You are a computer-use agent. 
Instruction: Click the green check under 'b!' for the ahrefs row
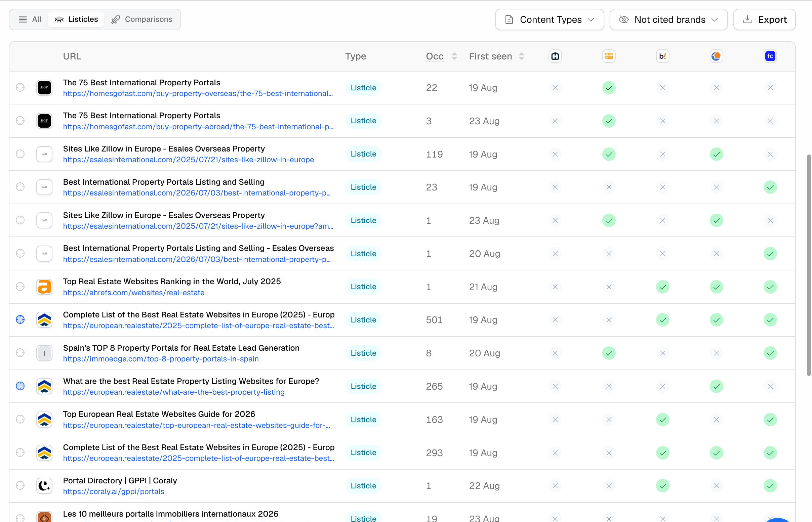[x=662, y=287]
